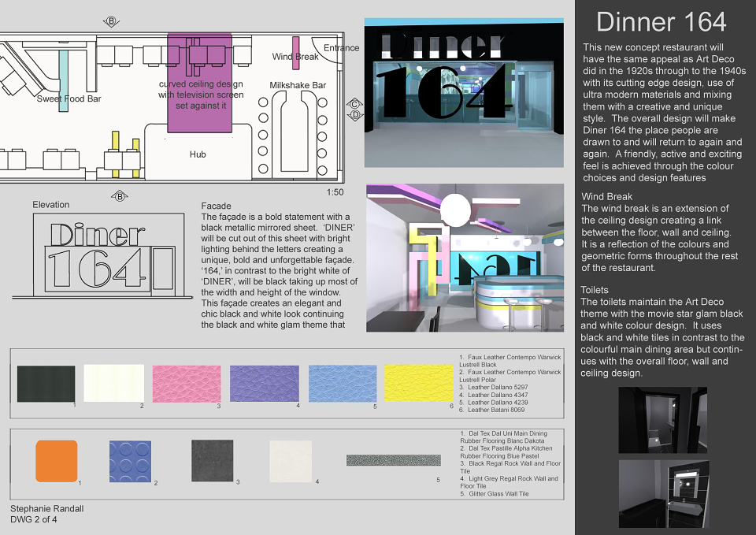Click the 'Wind Break' heading in sidebar
Image resolution: width=756 pixels, height=535 pixels.
coord(606,196)
